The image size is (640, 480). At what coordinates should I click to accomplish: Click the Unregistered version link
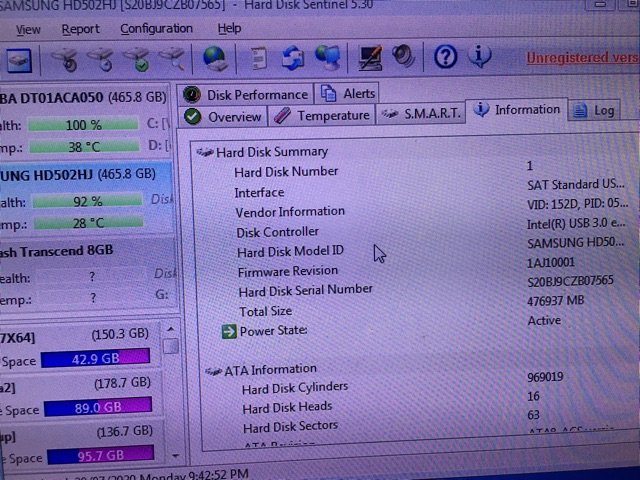tap(582, 59)
